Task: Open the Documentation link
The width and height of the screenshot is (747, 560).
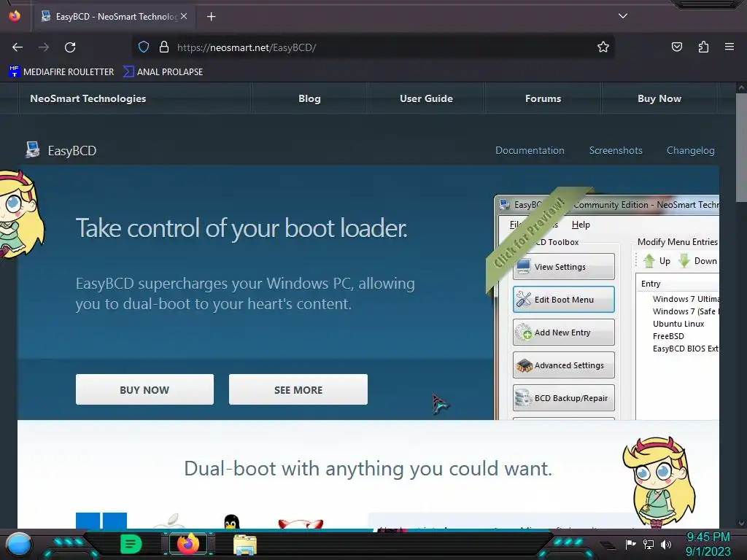Action: pos(530,150)
